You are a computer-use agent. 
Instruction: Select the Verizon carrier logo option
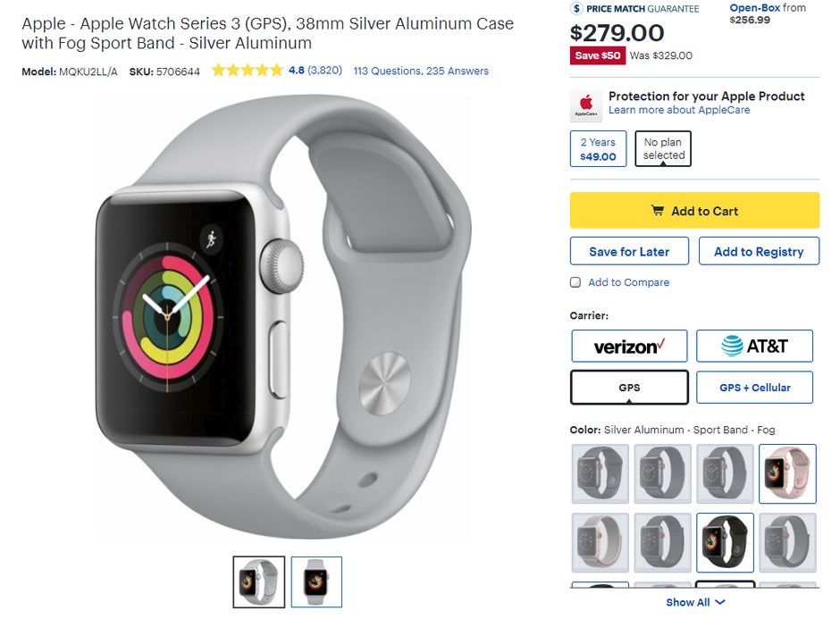click(x=629, y=346)
